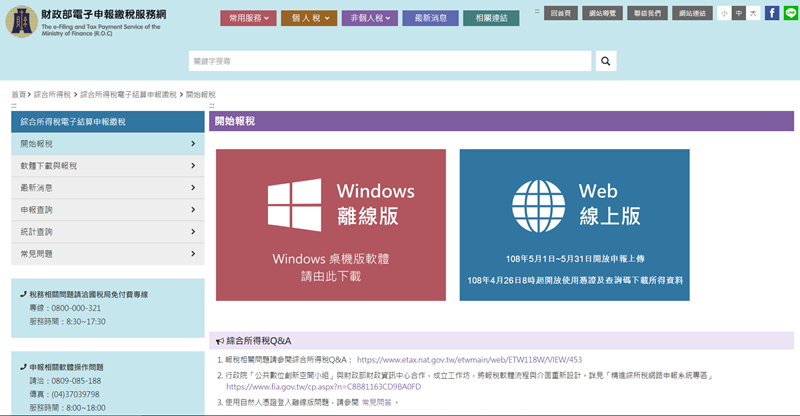This screenshot has height=416, width=800.
Task: Click phone icon beside 稅務相關問題 hotline
Action: pyautogui.click(x=23, y=295)
